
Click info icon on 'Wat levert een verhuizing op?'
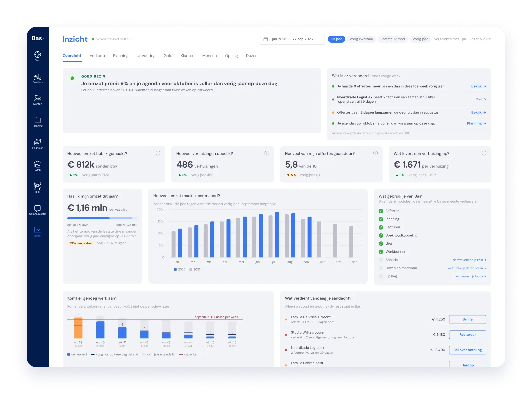pyautogui.click(x=484, y=153)
